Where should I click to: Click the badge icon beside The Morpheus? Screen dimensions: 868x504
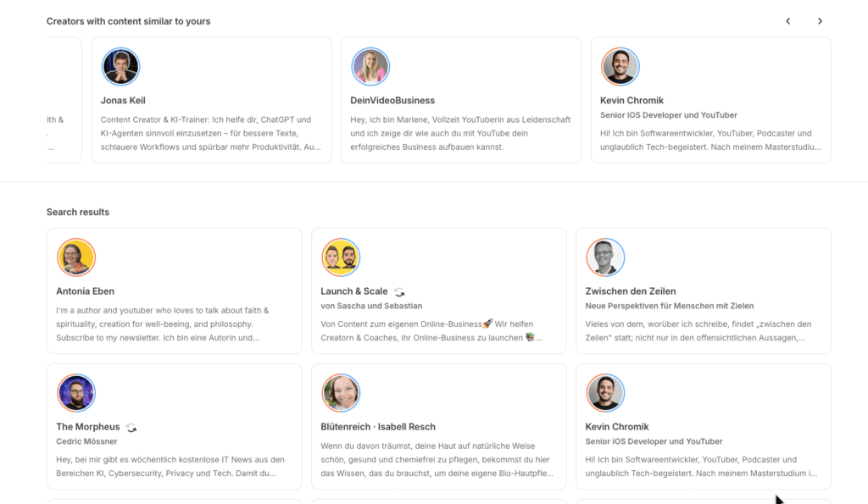[x=131, y=428]
